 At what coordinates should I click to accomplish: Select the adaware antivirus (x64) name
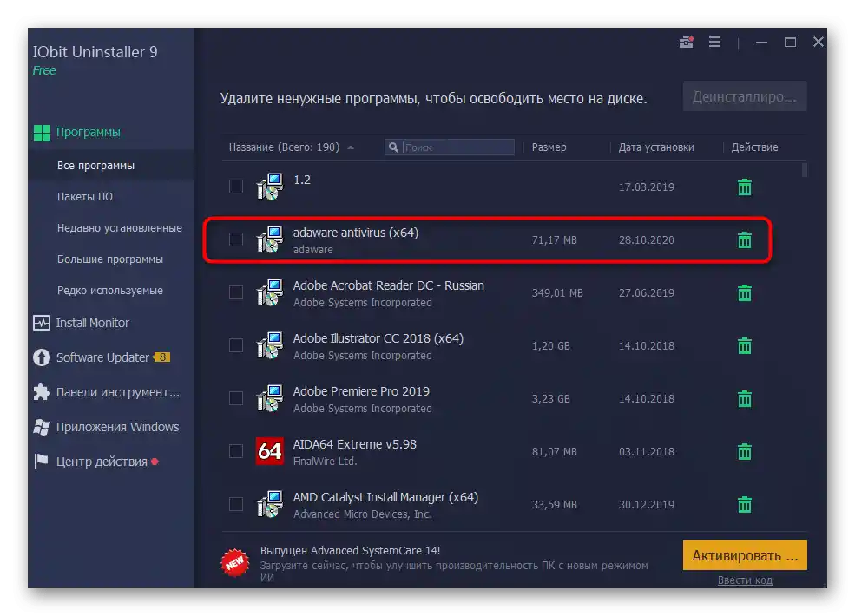click(356, 233)
